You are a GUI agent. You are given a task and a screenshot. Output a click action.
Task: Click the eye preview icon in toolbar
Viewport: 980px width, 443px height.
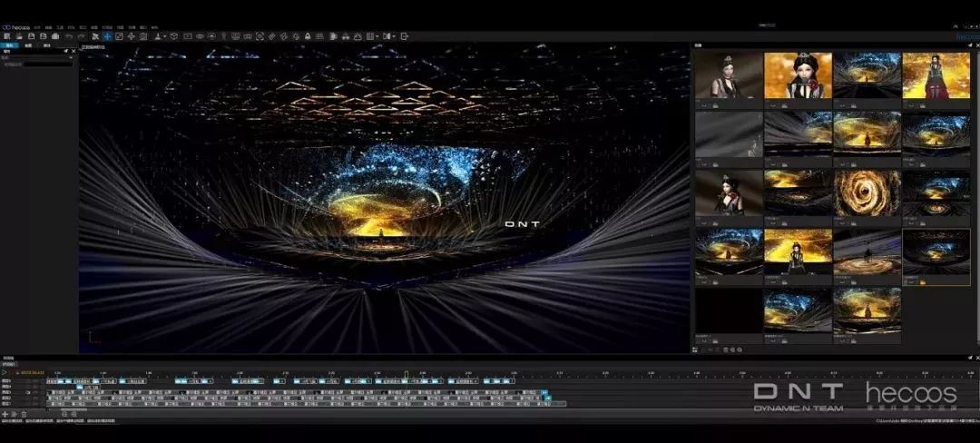200,36
